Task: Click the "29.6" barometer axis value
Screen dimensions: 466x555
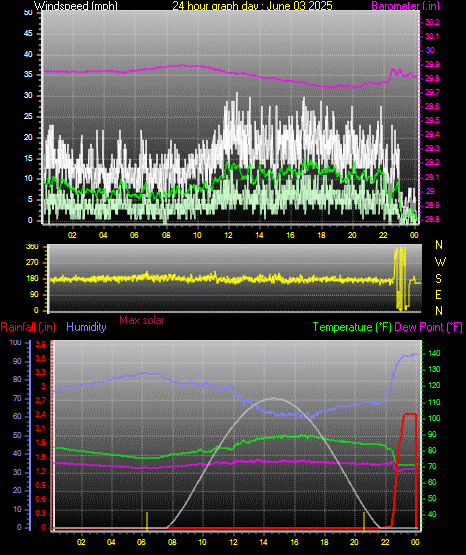Action: click(x=432, y=106)
